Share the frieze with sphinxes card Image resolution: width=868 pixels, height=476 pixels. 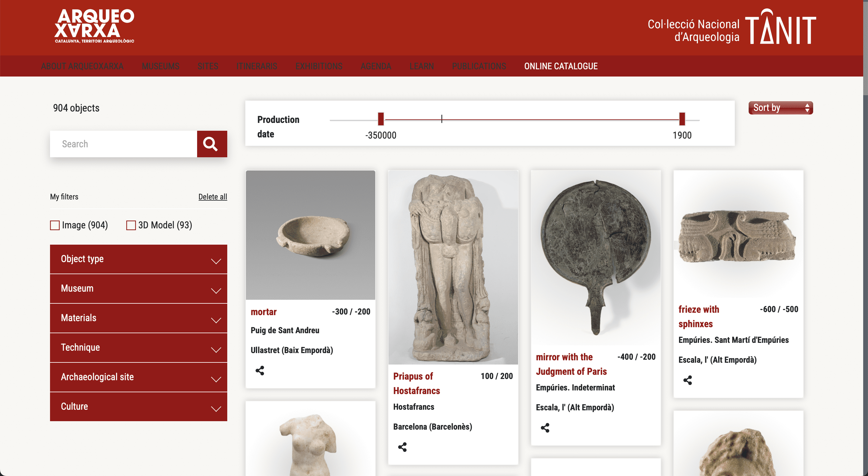687,380
